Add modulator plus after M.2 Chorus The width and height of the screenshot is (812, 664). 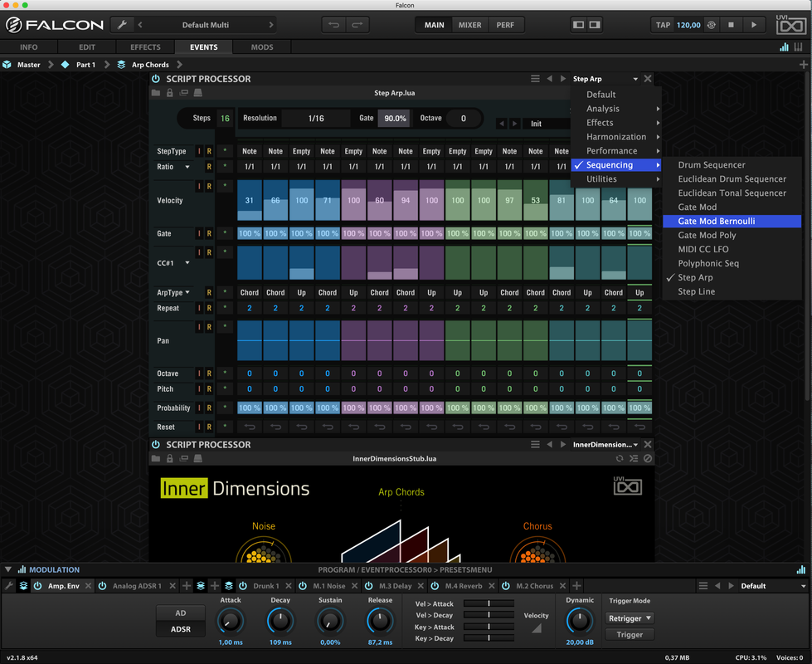pos(576,586)
